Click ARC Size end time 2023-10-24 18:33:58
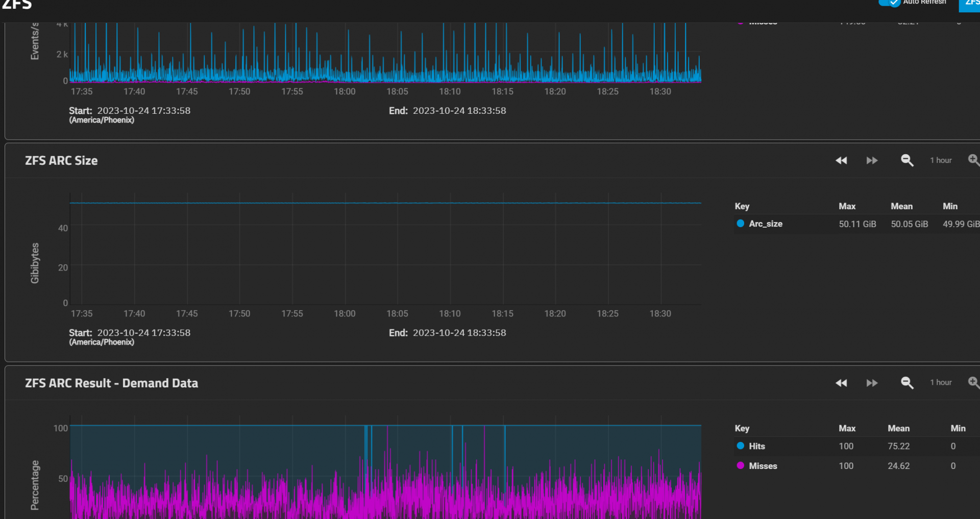980x519 pixels. click(459, 333)
